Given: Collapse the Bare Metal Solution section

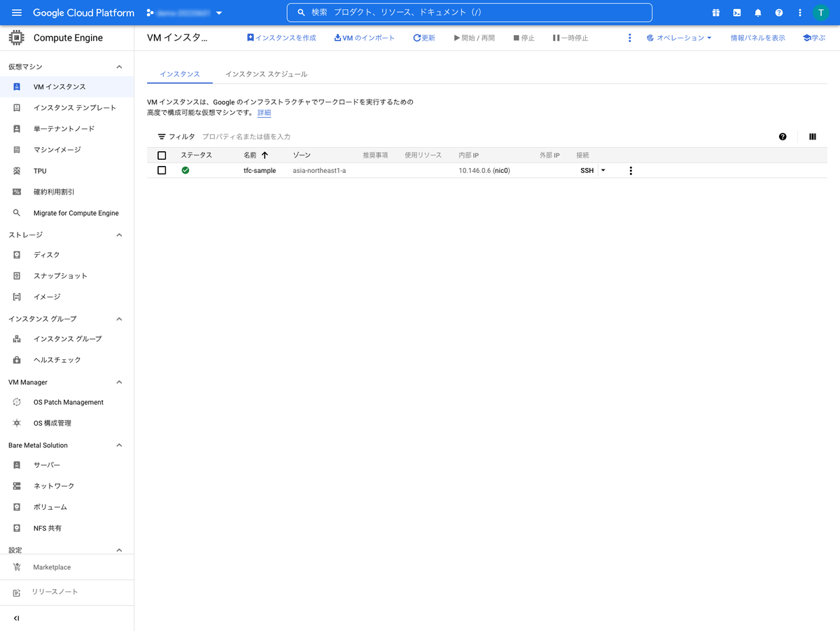Looking at the screenshot, I should point(119,445).
